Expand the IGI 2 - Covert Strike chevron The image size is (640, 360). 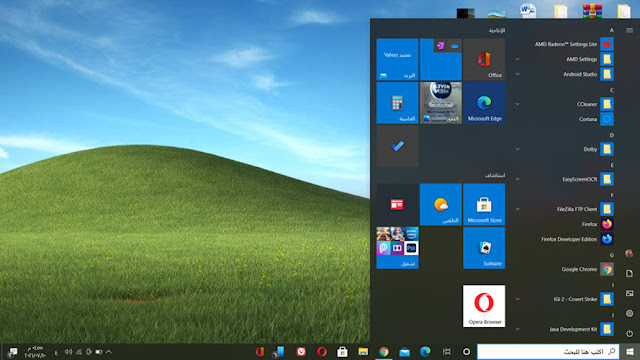pos(518,299)
